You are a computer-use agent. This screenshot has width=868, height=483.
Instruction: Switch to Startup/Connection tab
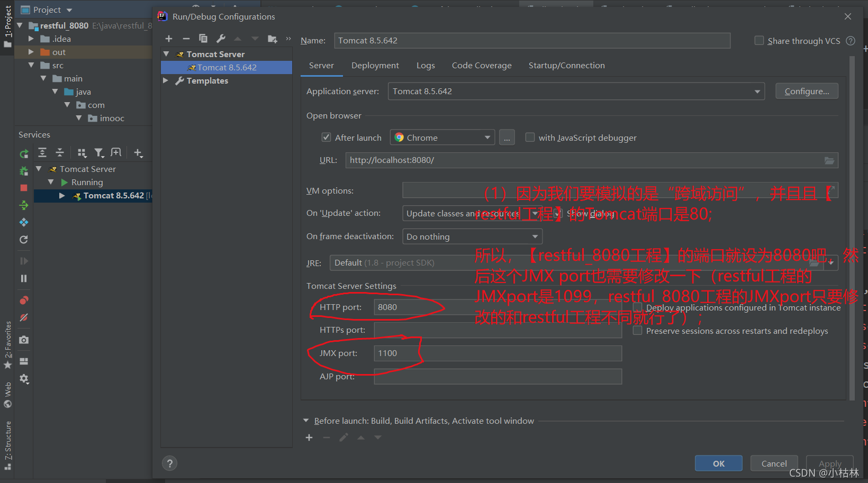point(566,66)
